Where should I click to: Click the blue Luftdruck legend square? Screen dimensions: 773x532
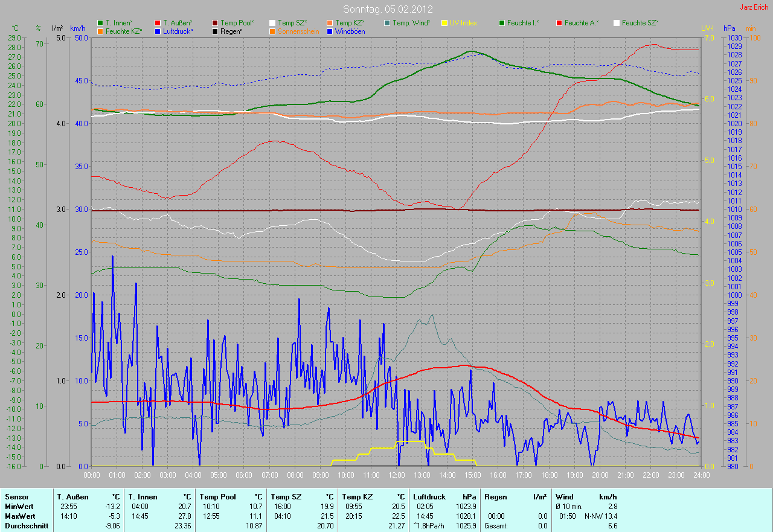tap(158, 31)
